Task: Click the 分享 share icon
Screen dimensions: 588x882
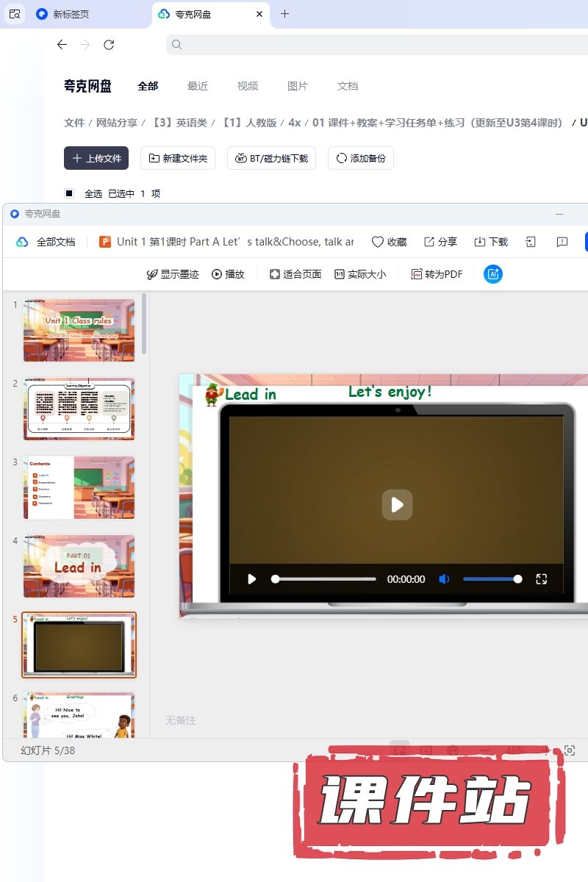Action: [x=440, y=242]
